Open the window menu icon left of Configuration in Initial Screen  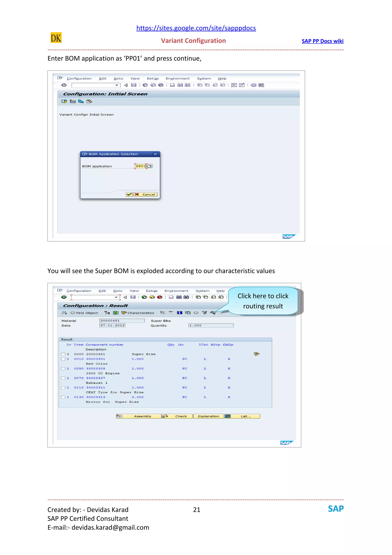[x=60, y=78]
